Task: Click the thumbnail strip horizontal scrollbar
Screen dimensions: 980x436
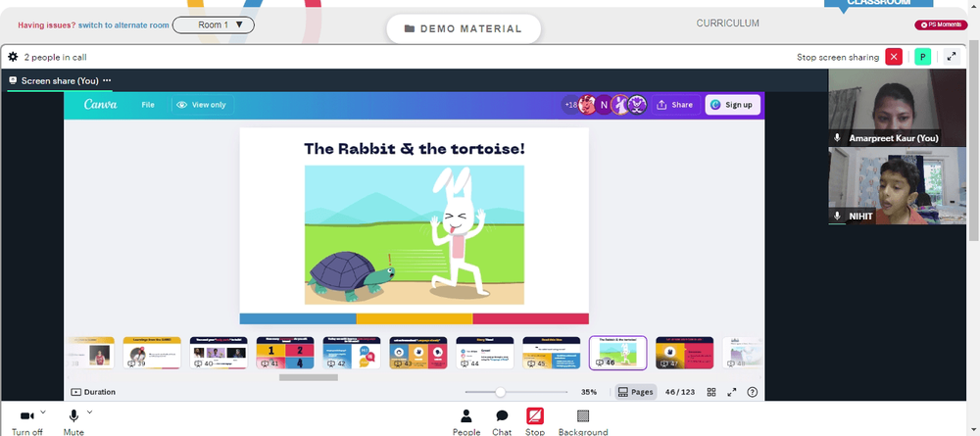Action: point(308,377)
